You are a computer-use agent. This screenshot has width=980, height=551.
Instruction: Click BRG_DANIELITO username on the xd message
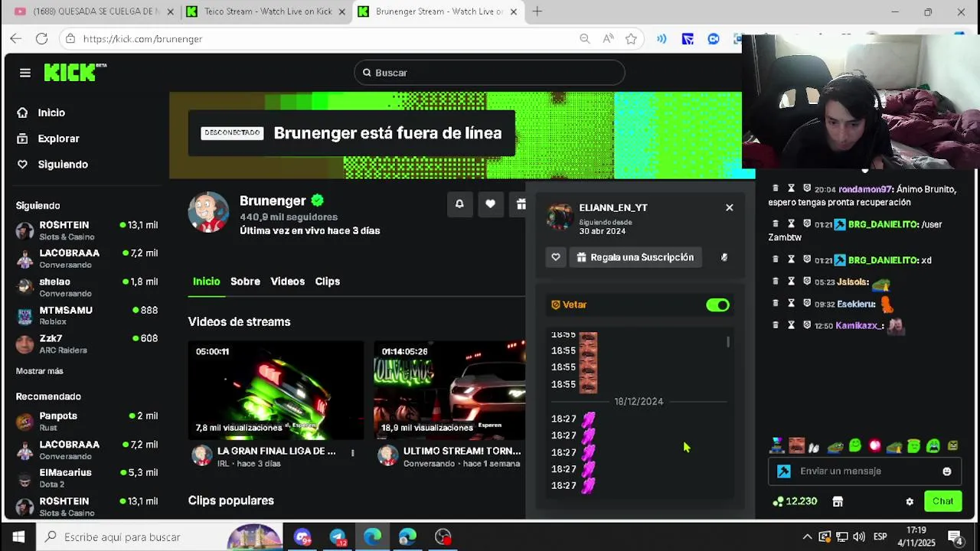point(884,260)
